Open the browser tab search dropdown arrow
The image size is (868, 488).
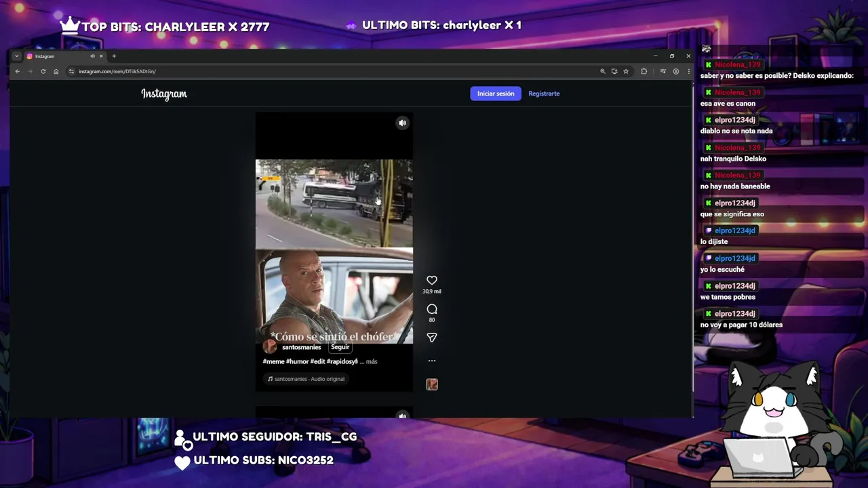pyautogui.click(x=16, y=56)
